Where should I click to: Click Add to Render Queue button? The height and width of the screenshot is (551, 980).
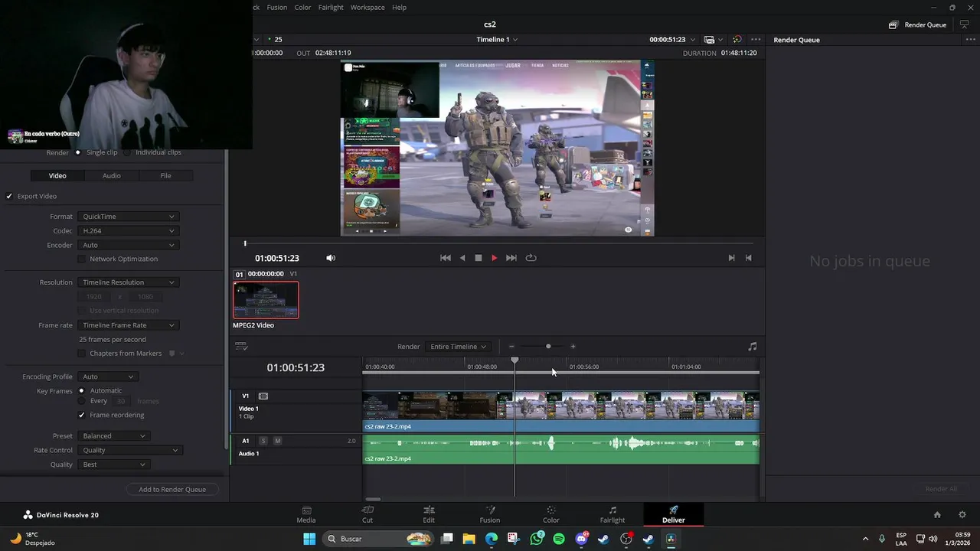click(172, 490)
